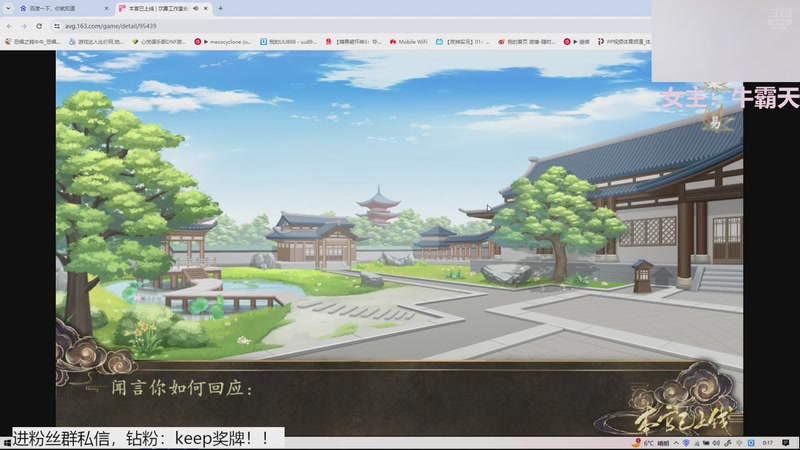The image size is (800, 450).
Task: Mute audio icon on 本宫已上线 tab
Action: (196, 8)
